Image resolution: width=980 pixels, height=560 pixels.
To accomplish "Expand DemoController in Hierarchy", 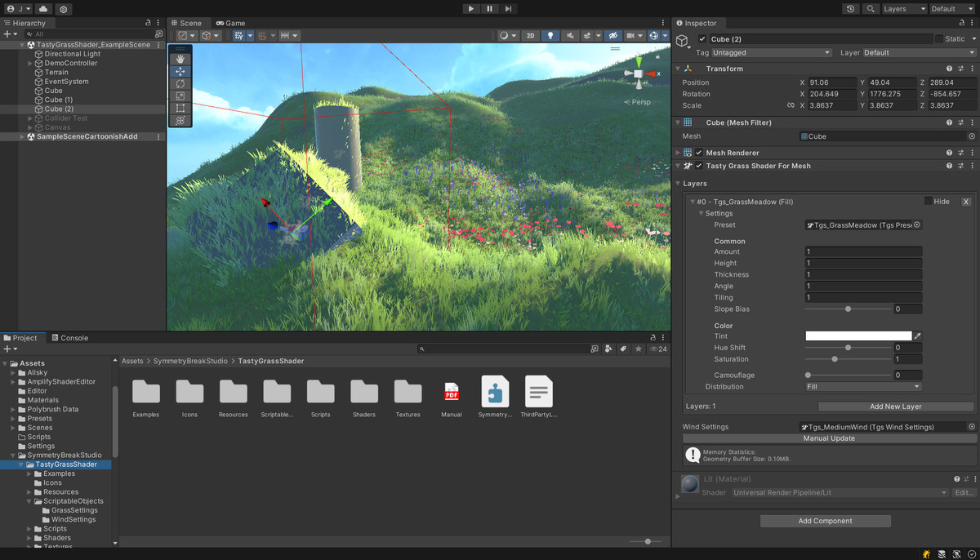I will [30, 63].
